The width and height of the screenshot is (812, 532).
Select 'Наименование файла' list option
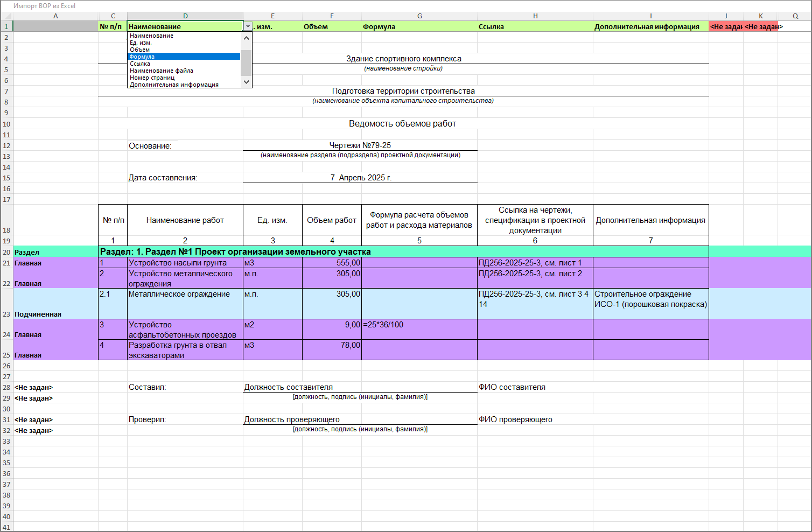[161, 71]
